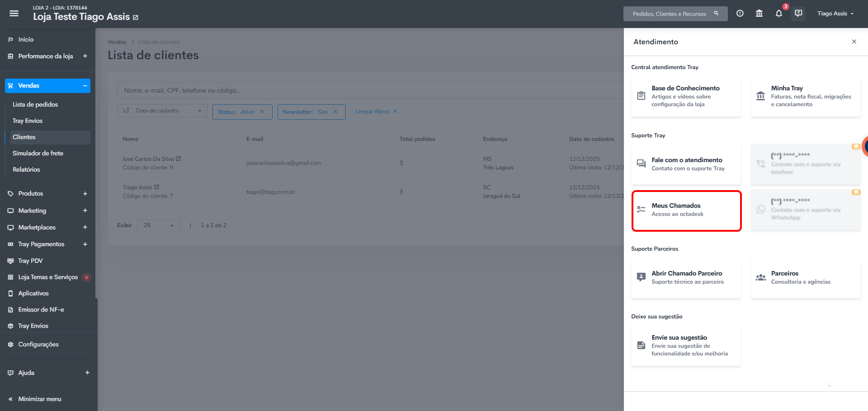Open the bottom Tray Envios sidebar item
Viewport: 868px width, 411px height.
tap(33, 326)
